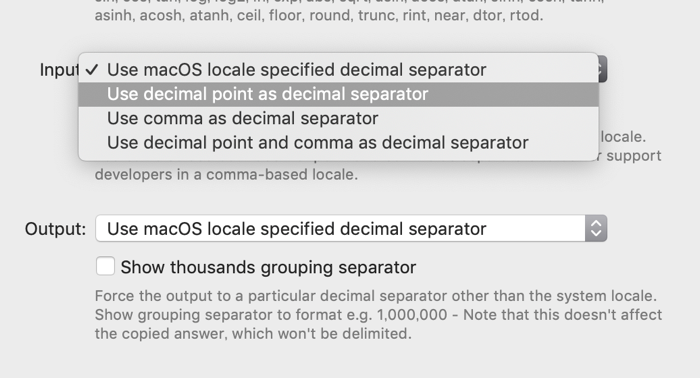Screen dimensions: 700x378
Task: Click the partially hidden 'Input' label
Action: [59, 70]
